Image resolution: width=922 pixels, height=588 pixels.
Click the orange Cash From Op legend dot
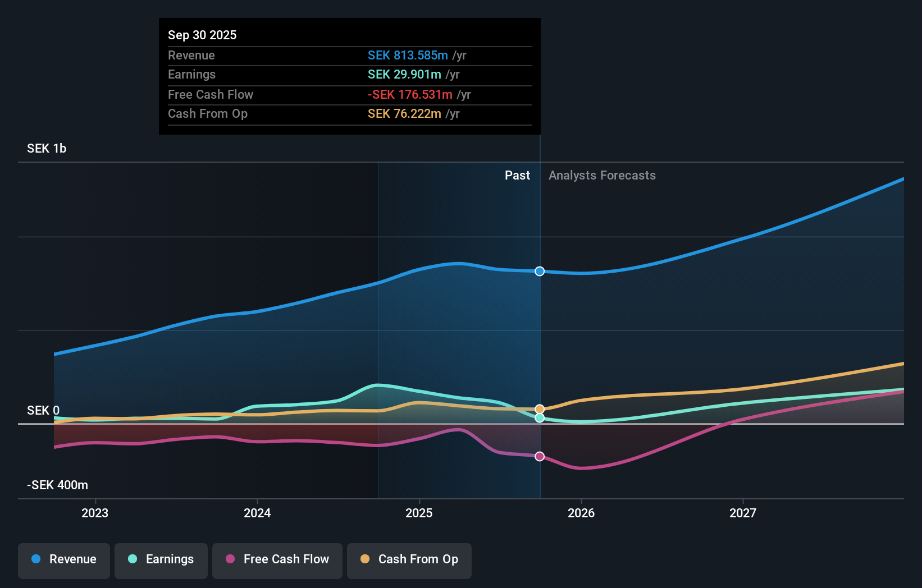click(x=365, y=559)
